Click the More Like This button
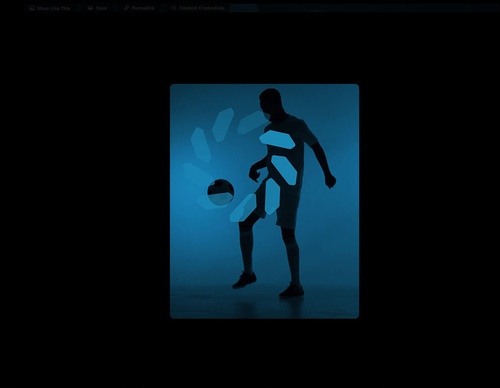 click(50, 8)
